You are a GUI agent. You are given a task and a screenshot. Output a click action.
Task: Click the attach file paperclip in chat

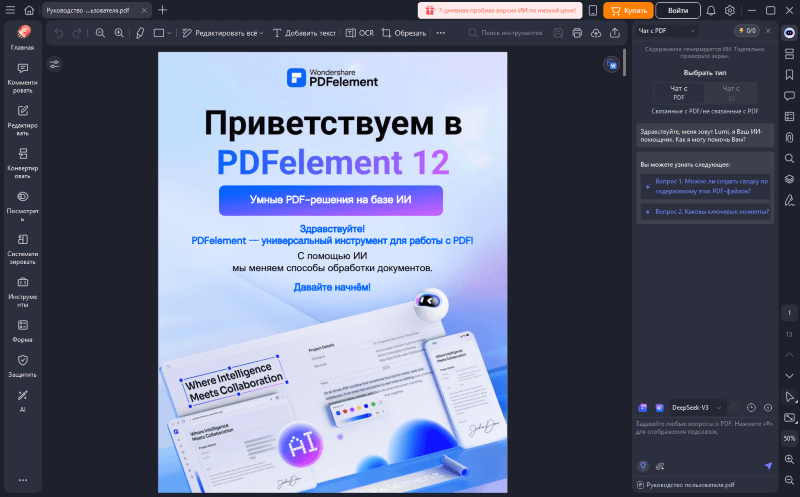[x=660, y=466]
